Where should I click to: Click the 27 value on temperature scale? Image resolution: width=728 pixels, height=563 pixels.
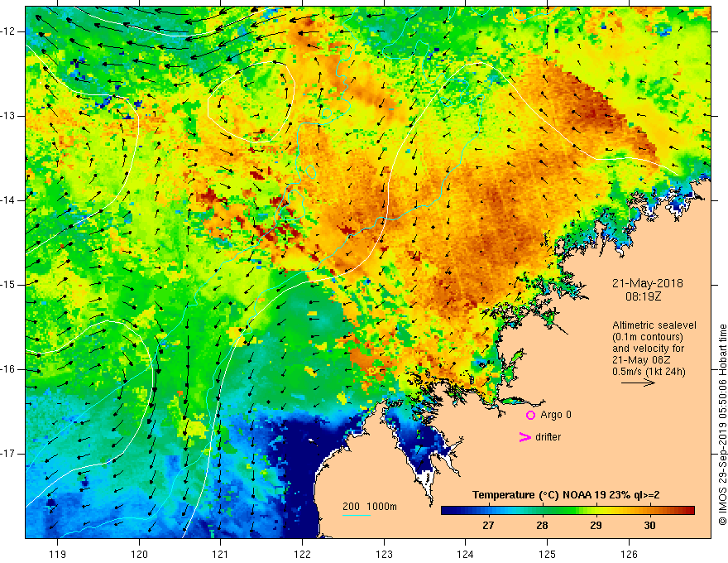click(488, 526)
